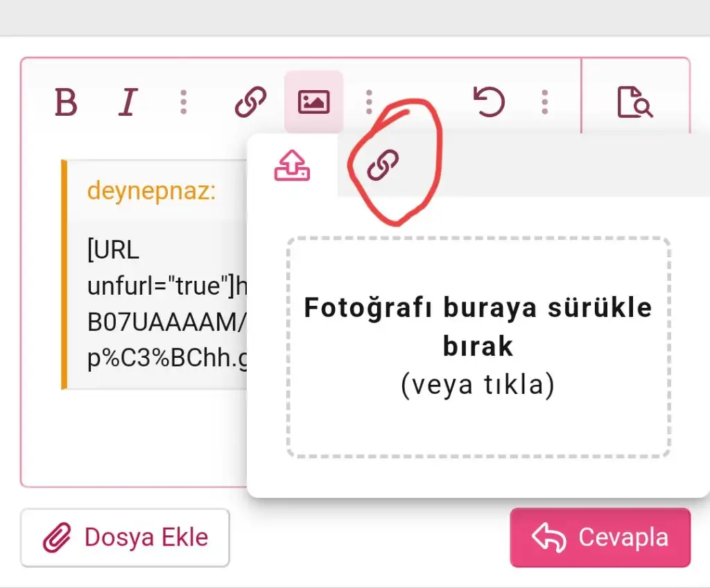Open the options menu beside the undo icon

click(x=545, y=101)
